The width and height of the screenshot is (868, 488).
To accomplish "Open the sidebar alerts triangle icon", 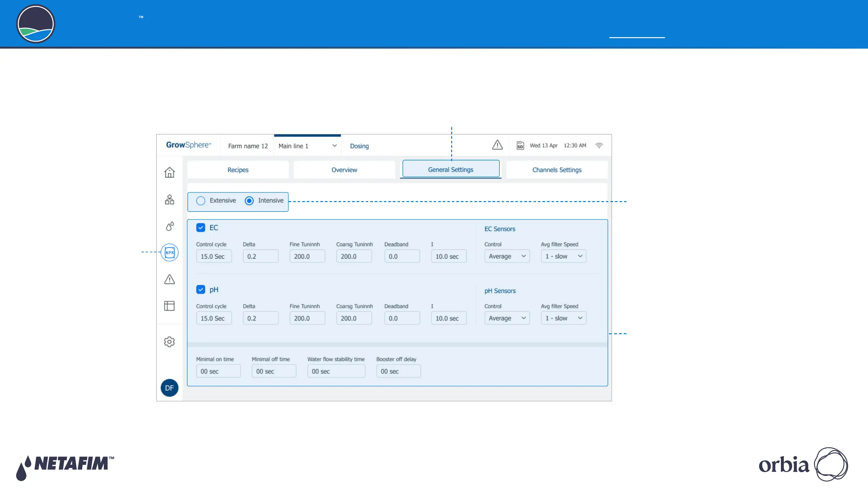I will [x=169, y=279].
